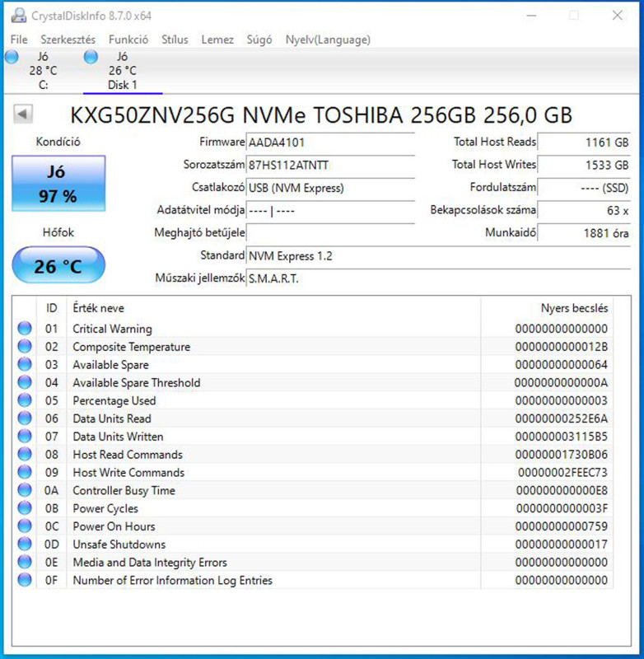Image resolution: width=644 pixels, height=659 pixels.
Task: Click the Csatlakozó field USB (NVM Express)
Action: point(330,188)
